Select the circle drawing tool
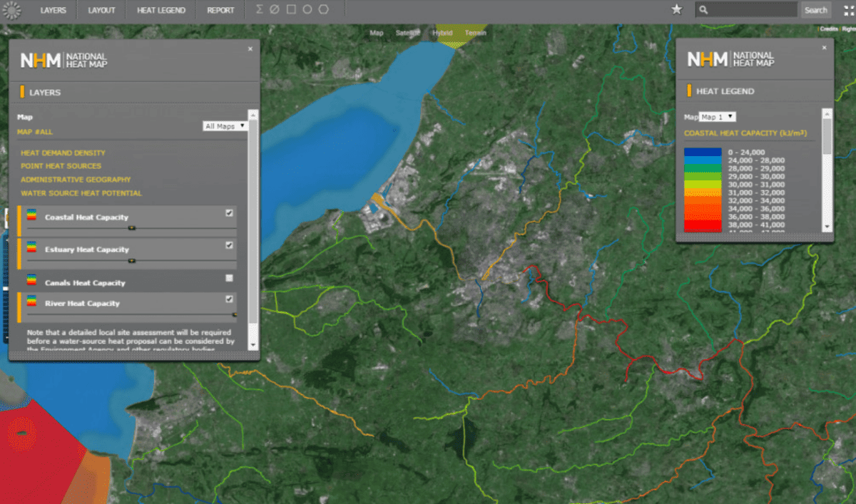Image resolution: width=856 pixels, height=504 pixels. 307,10
